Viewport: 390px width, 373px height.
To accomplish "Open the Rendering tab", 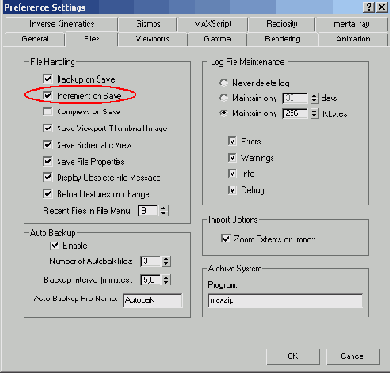I will click(x=282, y=39).
